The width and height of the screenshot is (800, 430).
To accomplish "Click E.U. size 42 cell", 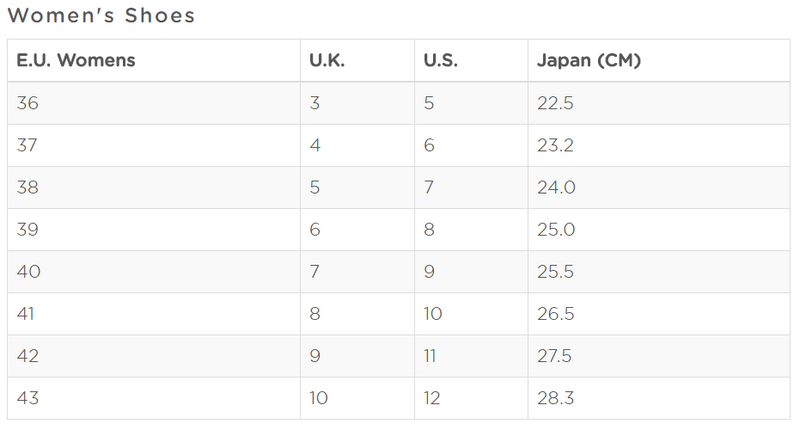I will (x=154, y=356).
